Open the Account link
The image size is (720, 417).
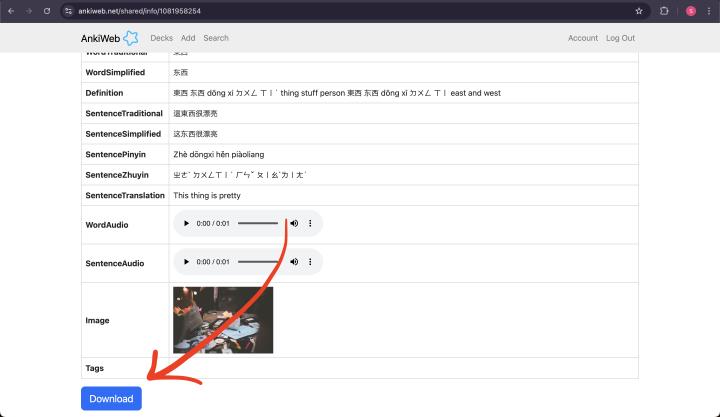(x=583, y=38)
